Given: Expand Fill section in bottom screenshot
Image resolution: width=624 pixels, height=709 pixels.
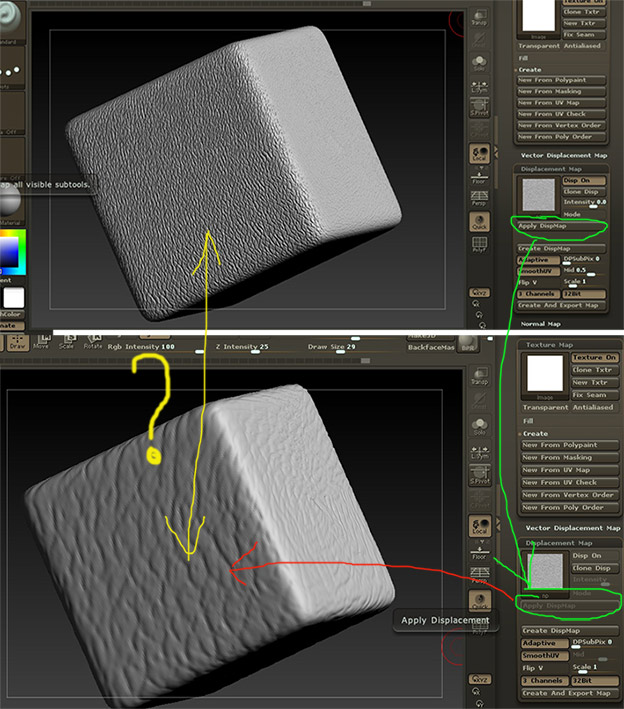Looking at the screenshot, I should click(528, 421).
